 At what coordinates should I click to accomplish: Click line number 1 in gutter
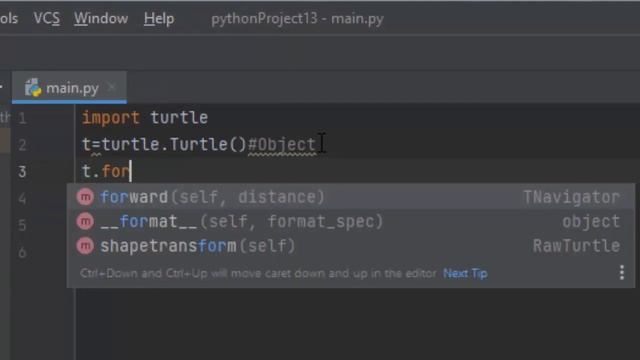22,118
